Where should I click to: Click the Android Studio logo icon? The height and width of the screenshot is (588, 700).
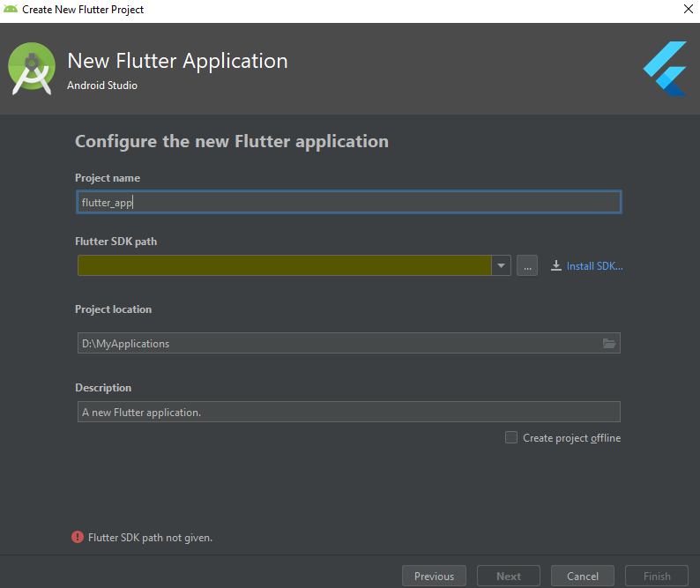pos(32,69)
